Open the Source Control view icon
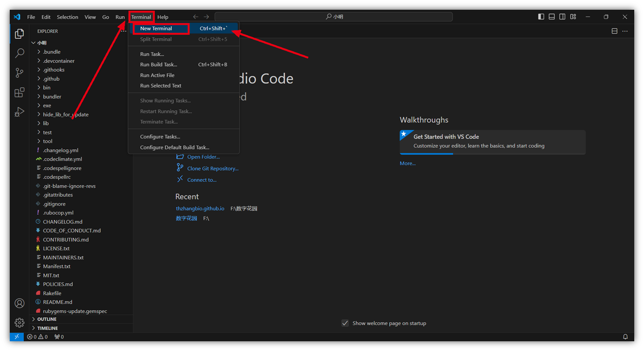644x351 pixels. [x=20, y=73]
